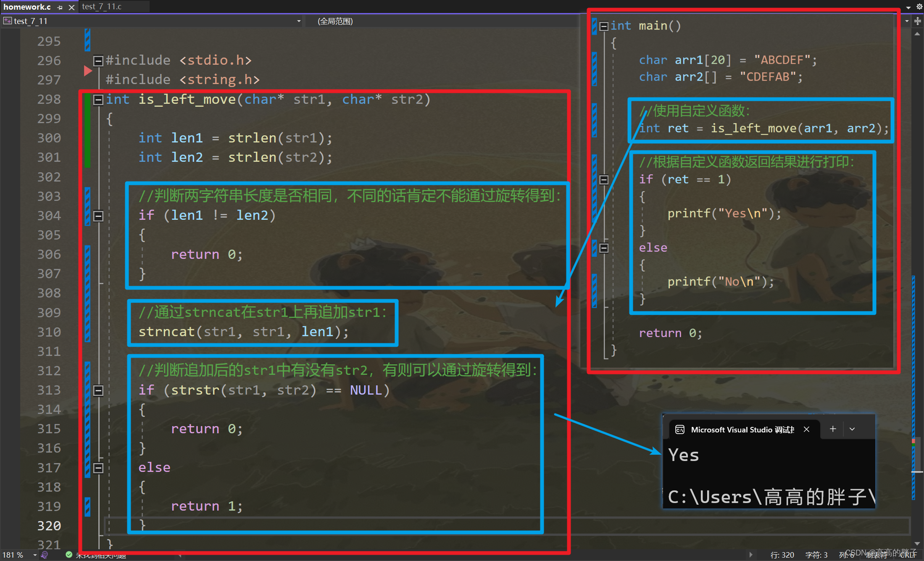924x561 pixels.
Task: Close the Microsoft Visual Studio debug console tab
Action: (x=806, y=429)
